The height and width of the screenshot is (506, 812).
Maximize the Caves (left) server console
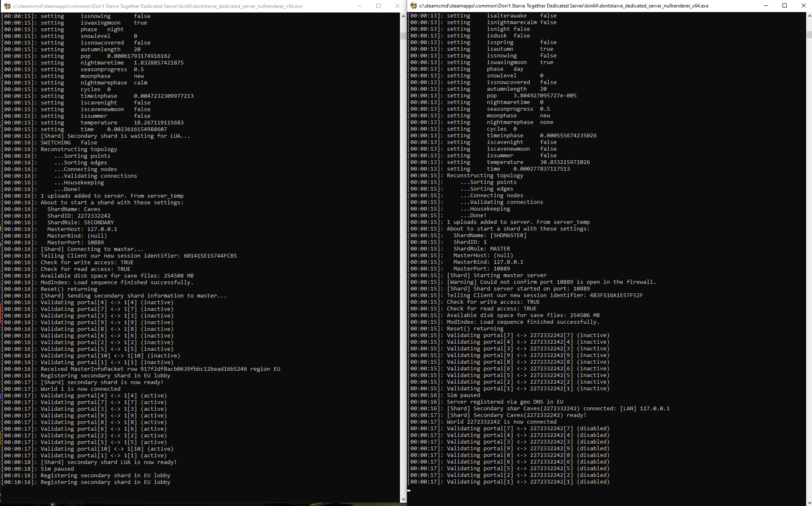coord(378,6)
